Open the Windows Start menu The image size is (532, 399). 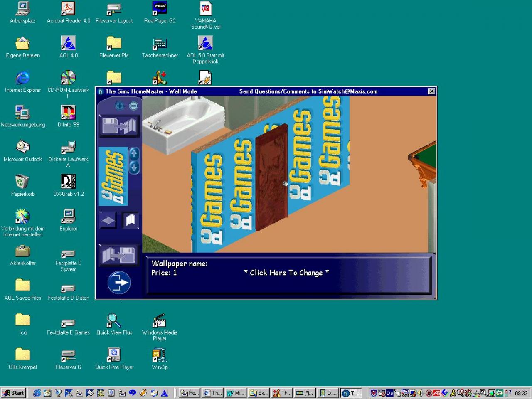click(x=14, y=393)
